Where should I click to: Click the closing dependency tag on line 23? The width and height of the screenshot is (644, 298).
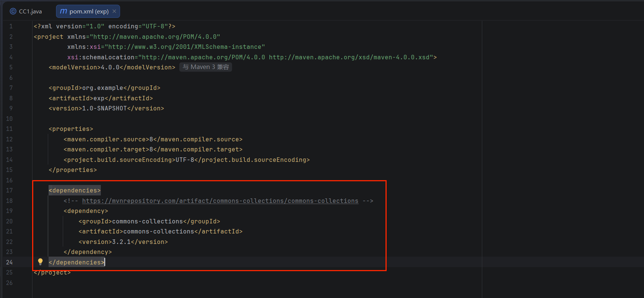tap(87, 252)
